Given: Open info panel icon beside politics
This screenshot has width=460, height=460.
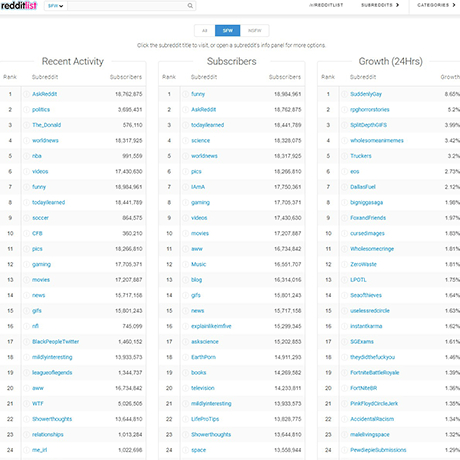Looking at the screenshot, I should (26, 110).
